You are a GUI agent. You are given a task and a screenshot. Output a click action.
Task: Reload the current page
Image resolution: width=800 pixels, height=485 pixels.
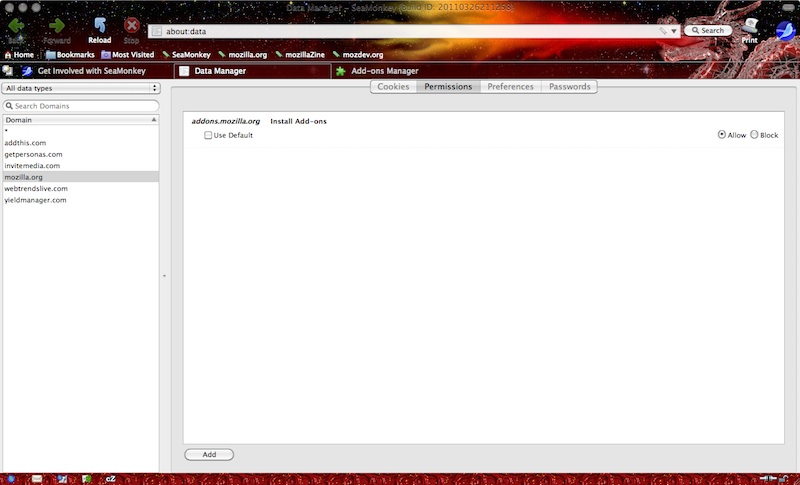click(x=99, y=27)
